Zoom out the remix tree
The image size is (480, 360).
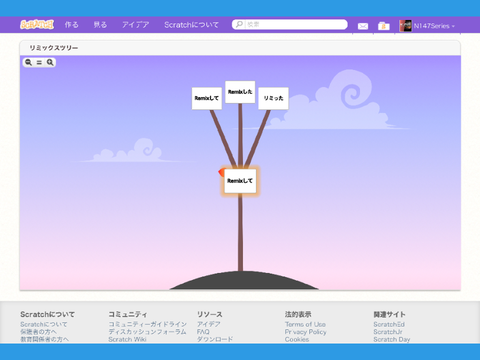(29, 62)
